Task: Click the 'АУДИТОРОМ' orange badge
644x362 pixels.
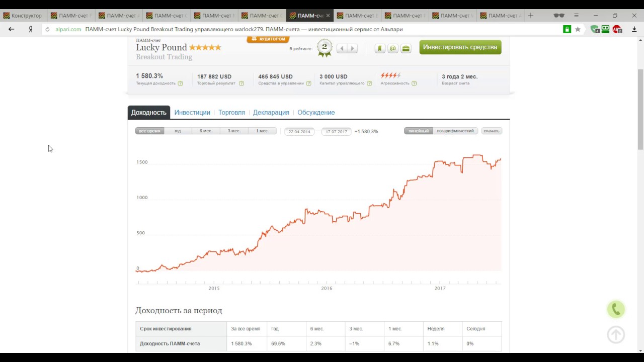Action: coord(268,39)
